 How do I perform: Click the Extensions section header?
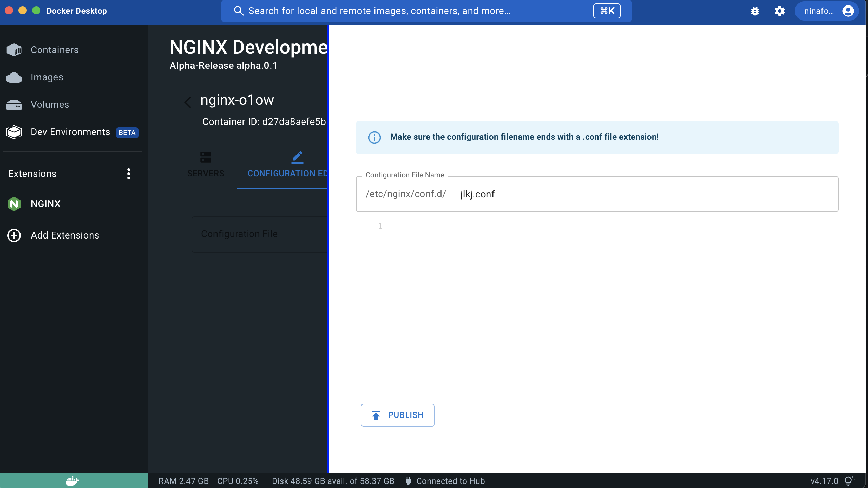coord(32,174)
